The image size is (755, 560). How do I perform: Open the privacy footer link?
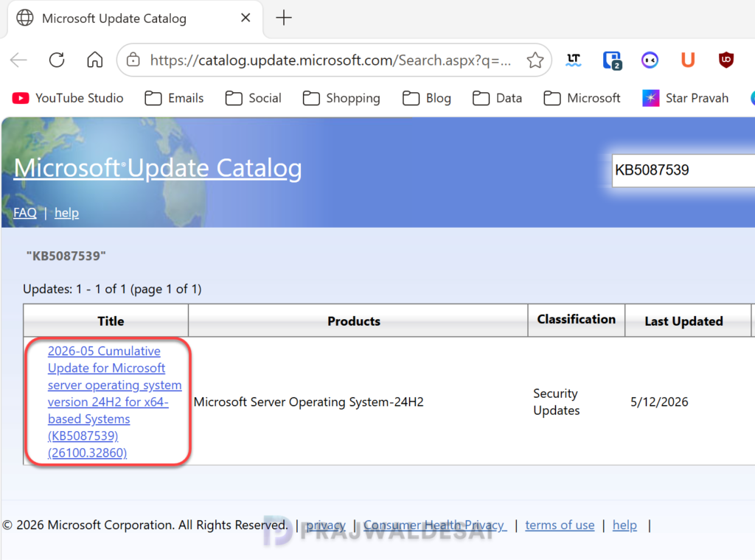tap(326, 525)
